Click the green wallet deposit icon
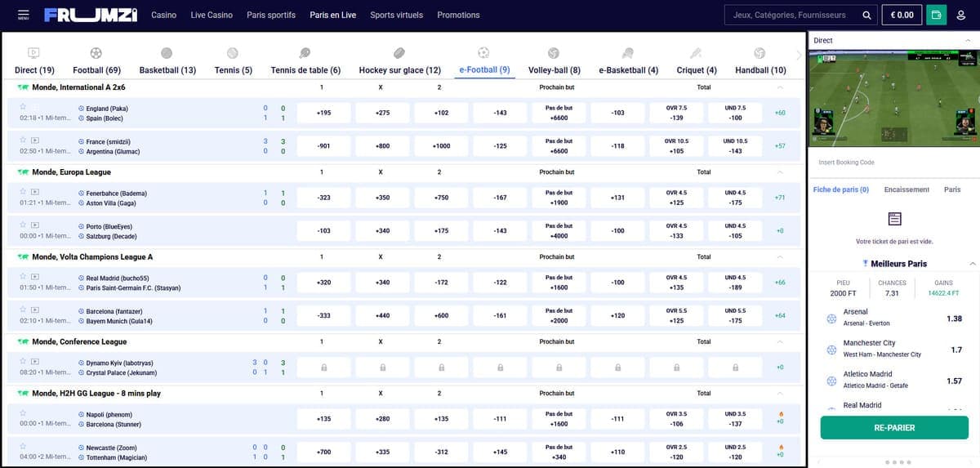Screen dimensions: 980x468 (936, 15)
